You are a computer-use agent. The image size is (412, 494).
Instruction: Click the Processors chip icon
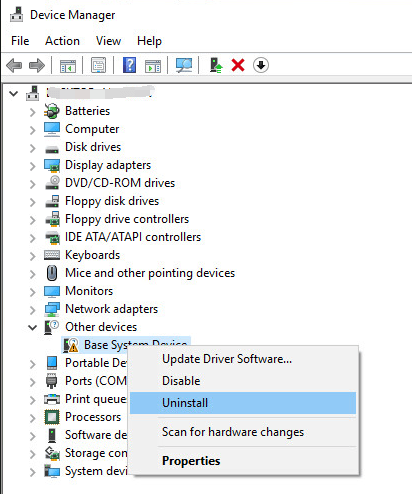(52, 417)
